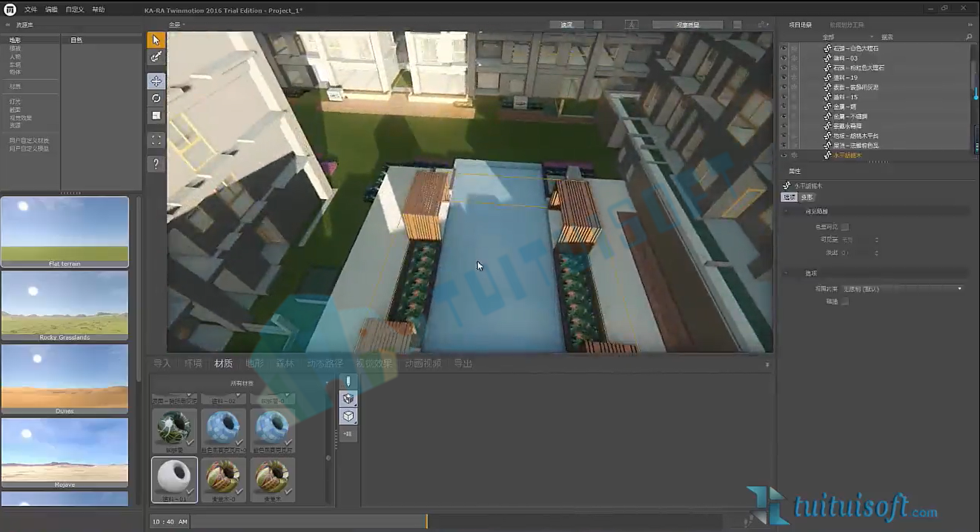Toggle the 碰撞 checkbox
Viewport: 980px width, 532px height.
[844, 302]
